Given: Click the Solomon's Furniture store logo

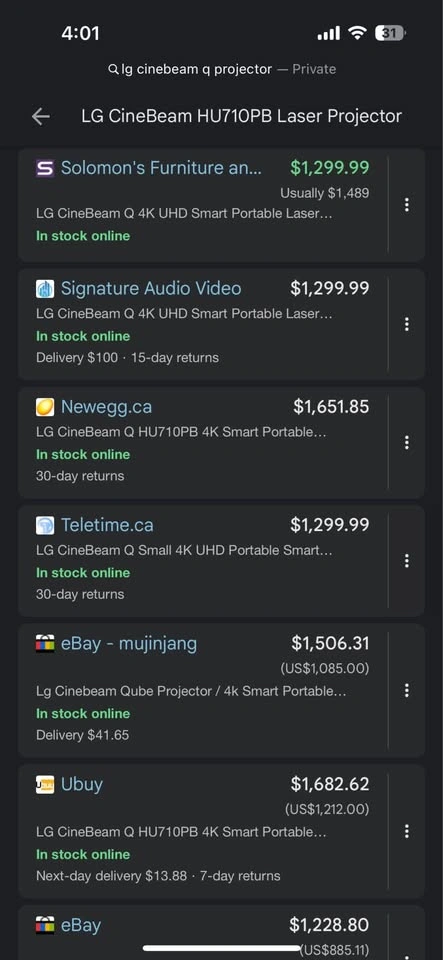Looking at the screenshot, I should 45,168.
